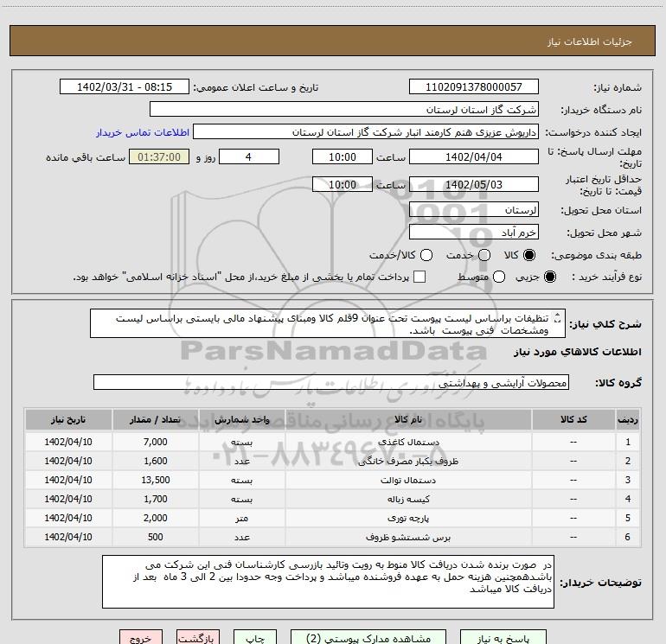Select the جزیی purchase type radio
The height and width of the screenshot is (644, 666).
[550, 277]
